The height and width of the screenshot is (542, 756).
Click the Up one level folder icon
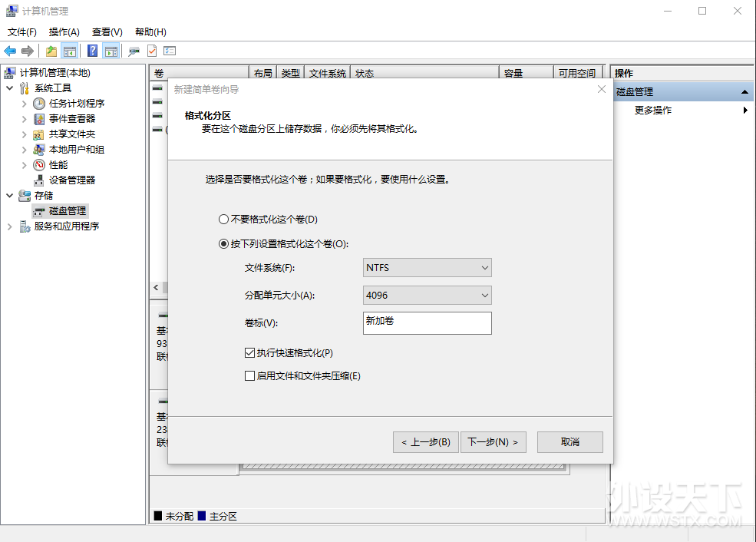(x=51, y=51)
